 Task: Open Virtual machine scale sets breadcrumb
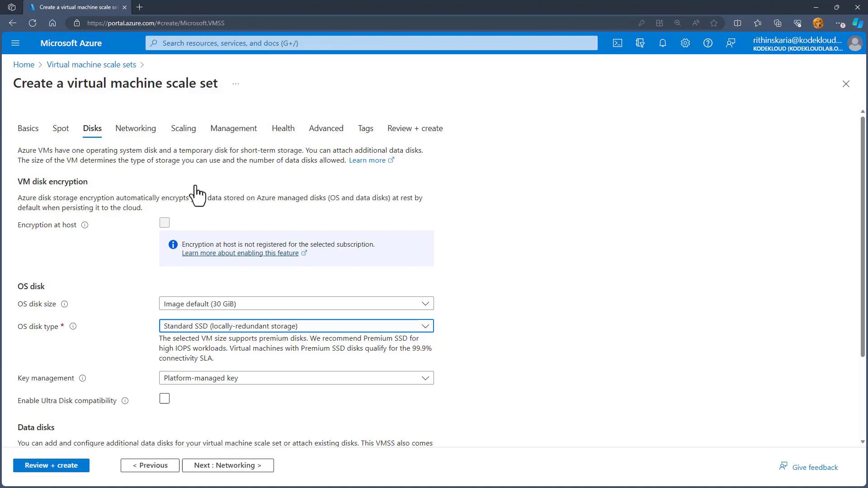[91, 65]
